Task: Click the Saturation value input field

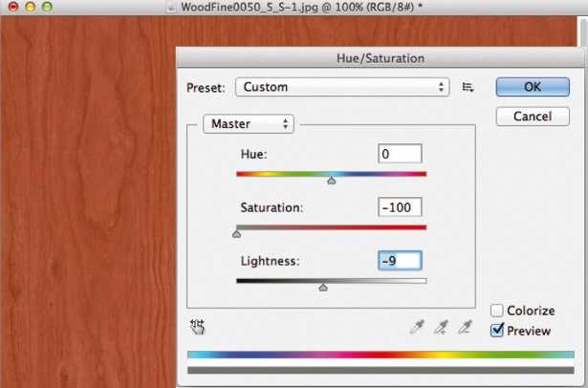Action: coord(400,207)
